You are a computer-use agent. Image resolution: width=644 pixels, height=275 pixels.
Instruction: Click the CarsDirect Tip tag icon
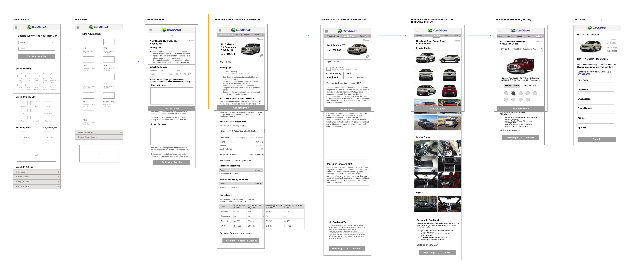click(330, 222)
